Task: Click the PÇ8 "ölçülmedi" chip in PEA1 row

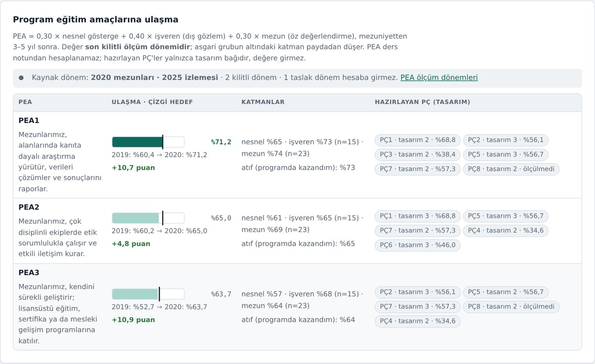Action: point(511,169)
